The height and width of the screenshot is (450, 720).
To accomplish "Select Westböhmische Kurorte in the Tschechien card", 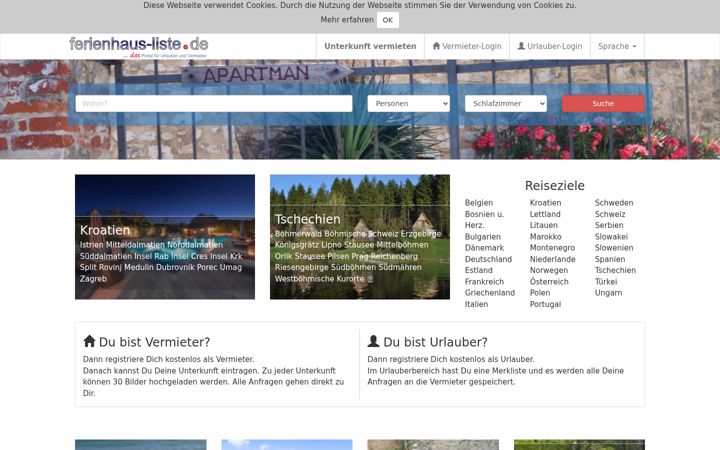I will (x=319, y=279).
